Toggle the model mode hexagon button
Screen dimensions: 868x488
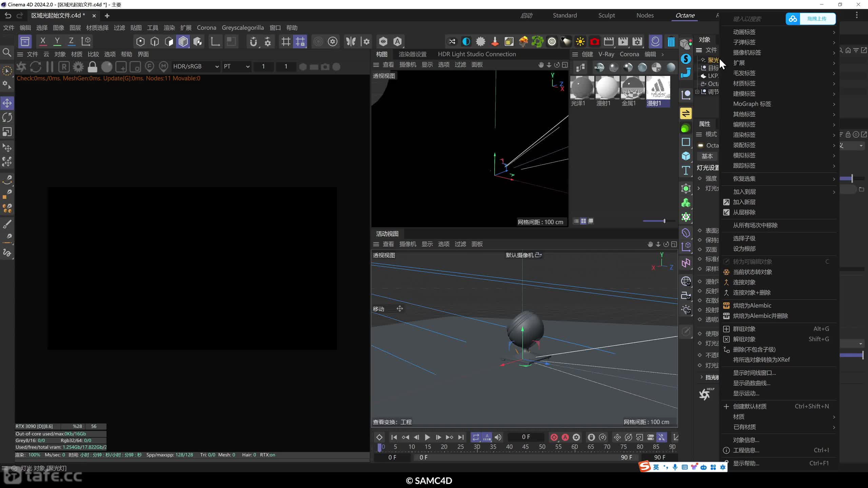(183, 41)
